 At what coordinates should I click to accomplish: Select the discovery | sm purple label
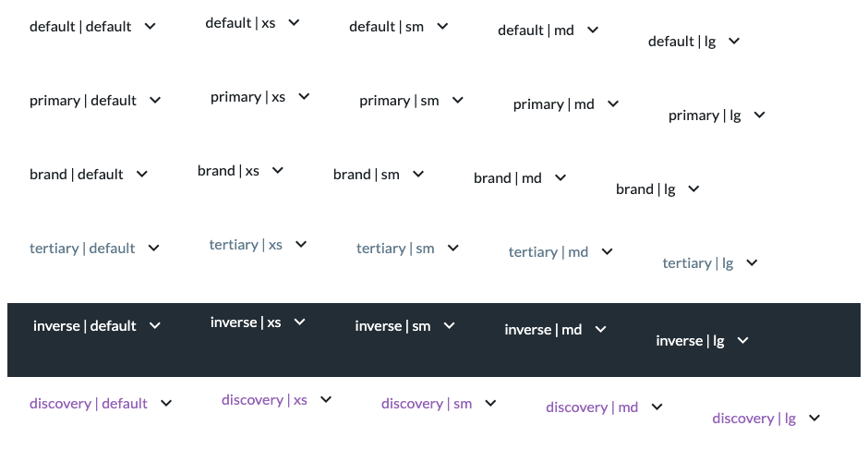click(x=427, y=404)
